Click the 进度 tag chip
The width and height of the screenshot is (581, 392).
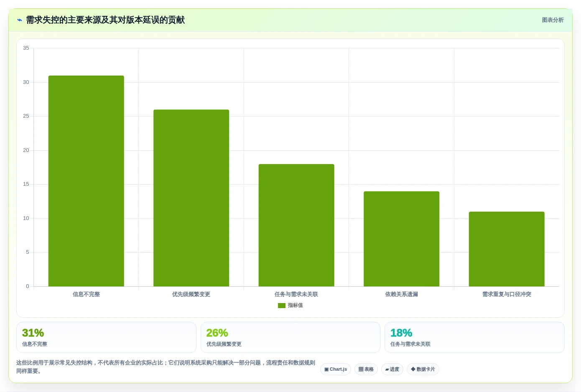click(392, 369)
